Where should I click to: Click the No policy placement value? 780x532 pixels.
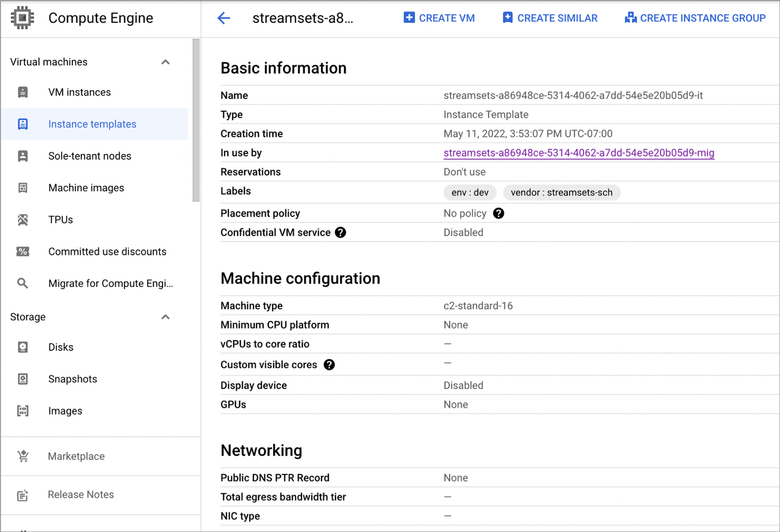(465, 213)
